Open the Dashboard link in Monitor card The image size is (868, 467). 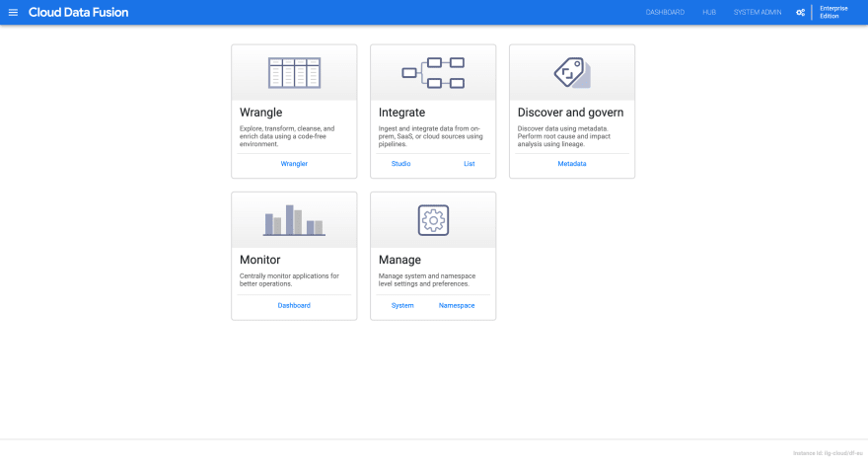[294, 305]
